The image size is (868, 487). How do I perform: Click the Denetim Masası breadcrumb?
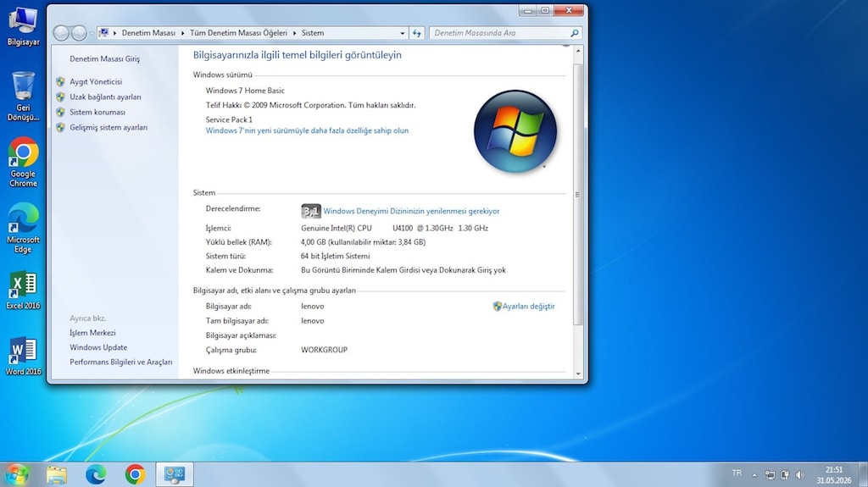(x=148, y=33)
